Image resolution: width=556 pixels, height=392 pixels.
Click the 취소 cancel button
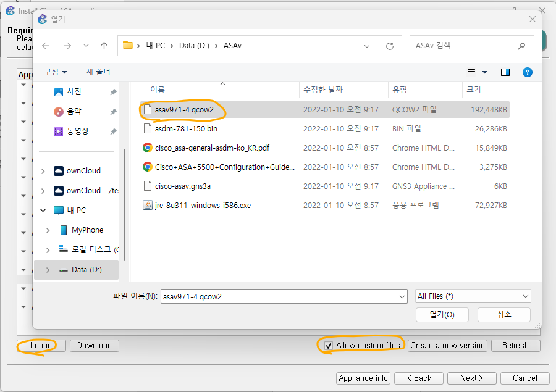(x=504, y=314)
